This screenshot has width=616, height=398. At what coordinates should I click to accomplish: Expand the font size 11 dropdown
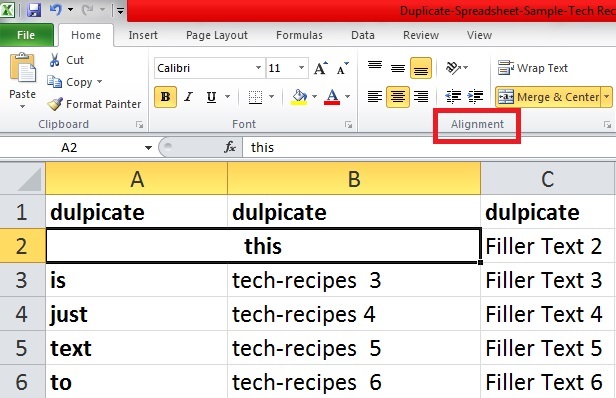pyautogui.click(x=301, y=68)
